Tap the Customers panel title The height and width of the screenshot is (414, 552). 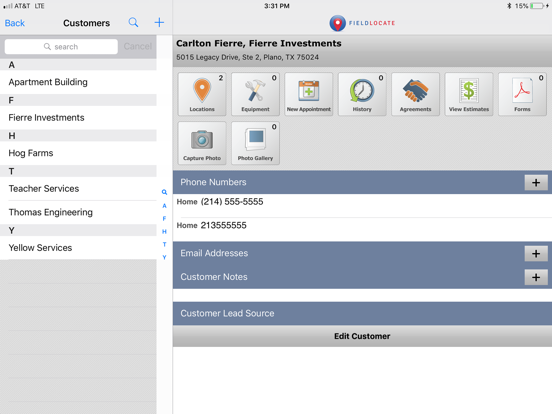(87, 23)
